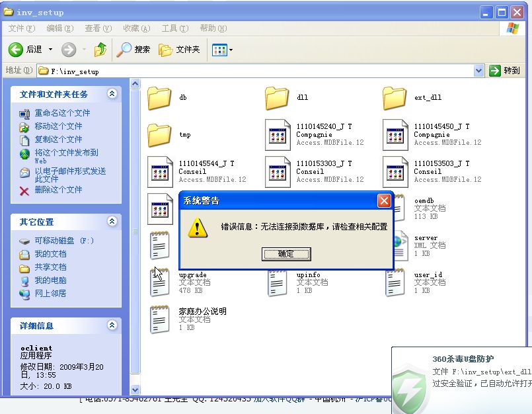The image size is (532, 414).
Task: Select the 家庭办公说明 text file
Action: tap(159, 319)
